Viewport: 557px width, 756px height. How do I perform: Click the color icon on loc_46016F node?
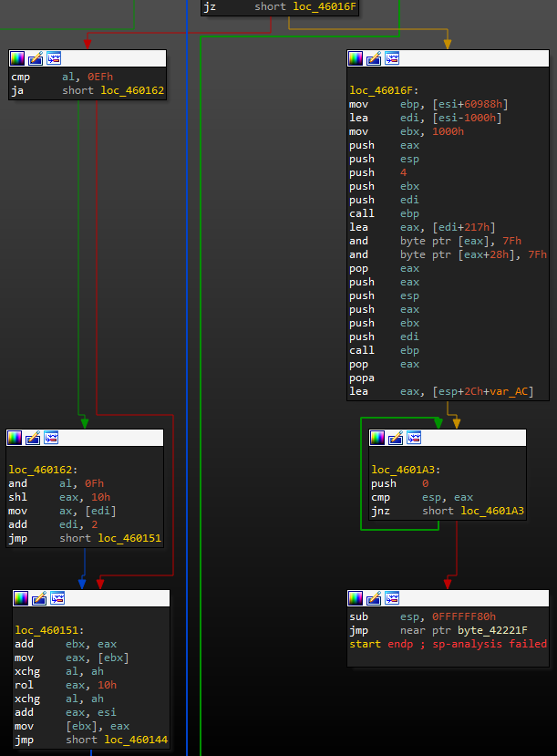(356, 58)
